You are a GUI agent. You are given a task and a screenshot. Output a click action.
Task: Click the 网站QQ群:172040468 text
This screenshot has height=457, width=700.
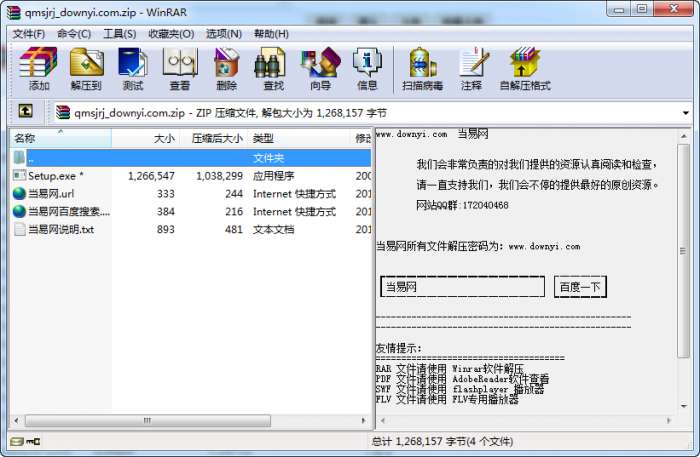point(462,205)
